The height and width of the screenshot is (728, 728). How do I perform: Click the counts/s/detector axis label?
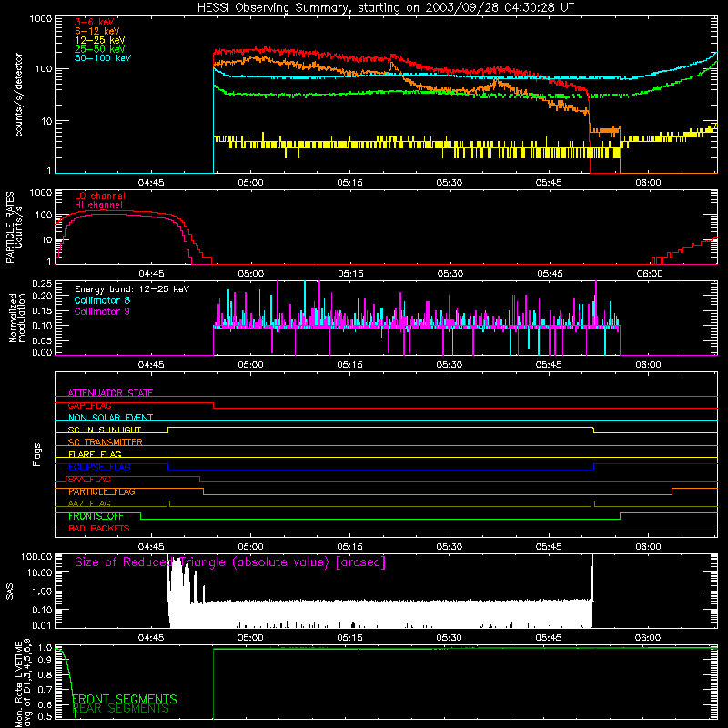[x=18, y=95]
